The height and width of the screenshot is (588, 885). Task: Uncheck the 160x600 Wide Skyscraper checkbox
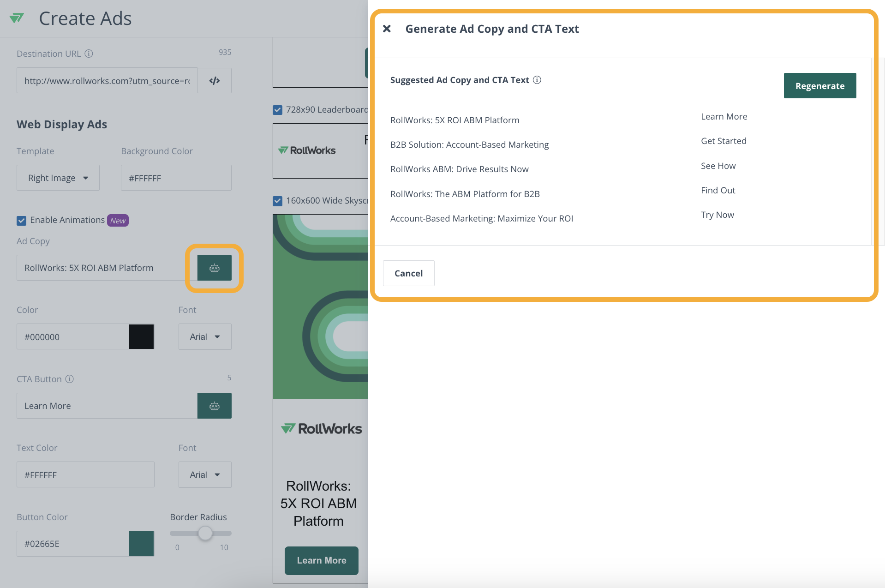(x=277, y=201)
